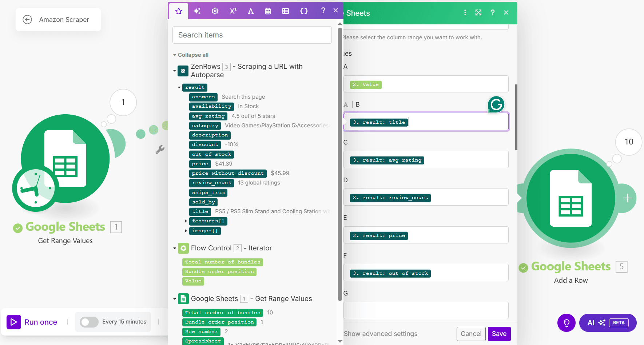Select the ZenRows module icon
This screenshot has width=644, height=345.
183,71
